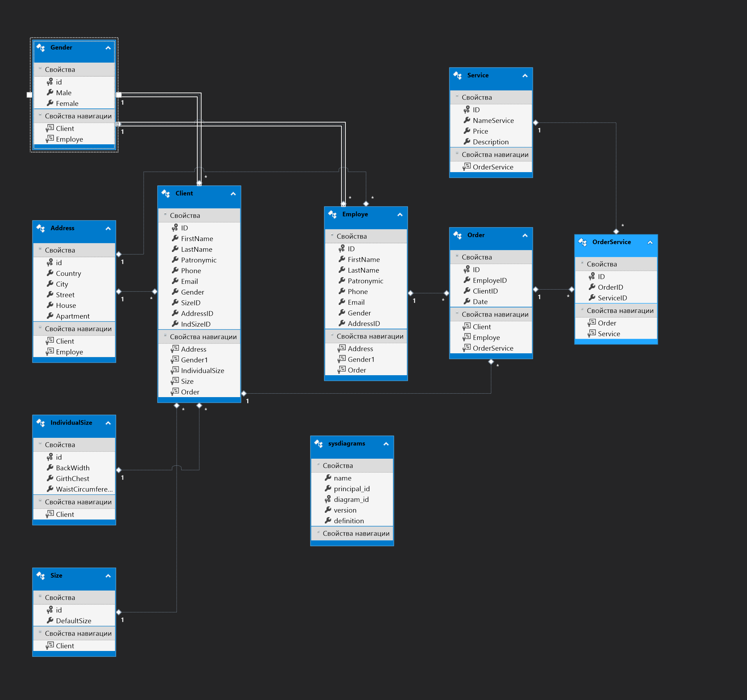Click the navigation icon next to IndividualSize in Client
This screenshot has height=700, width=747.
point(175,370)
